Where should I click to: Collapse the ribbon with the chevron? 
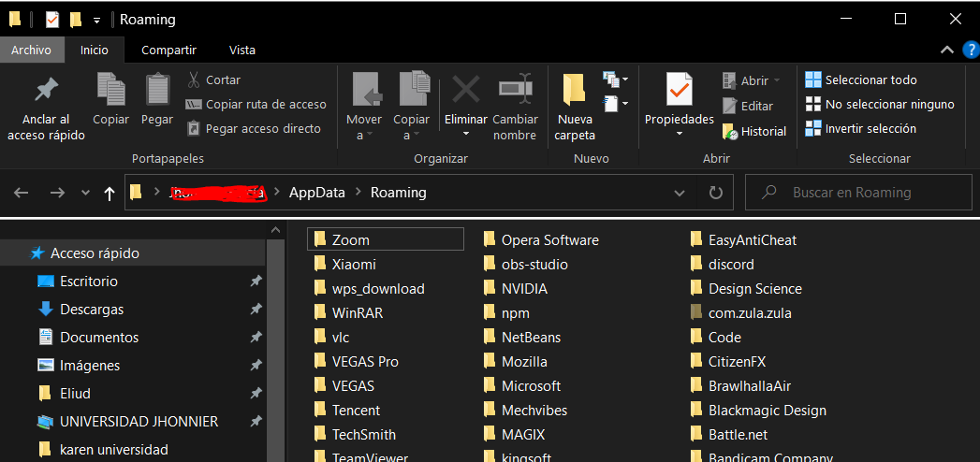(x=947, y=50)
